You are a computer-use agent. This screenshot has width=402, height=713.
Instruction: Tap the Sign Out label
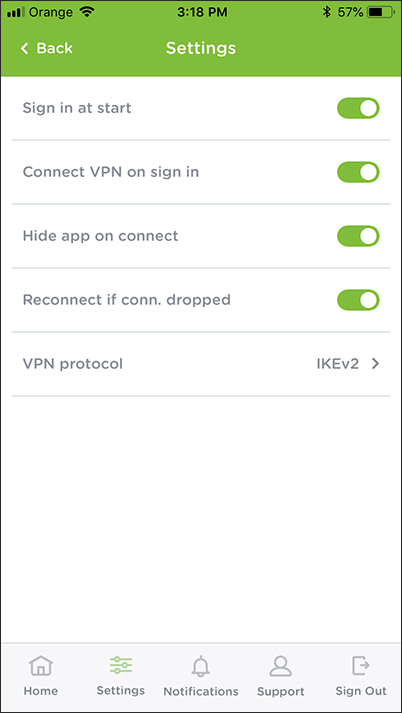(x=361, y=691)
